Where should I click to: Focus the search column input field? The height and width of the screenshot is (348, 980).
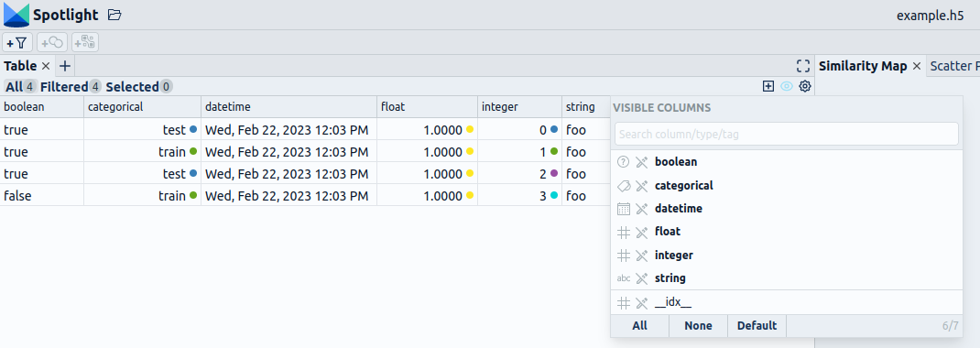[786, 134]
